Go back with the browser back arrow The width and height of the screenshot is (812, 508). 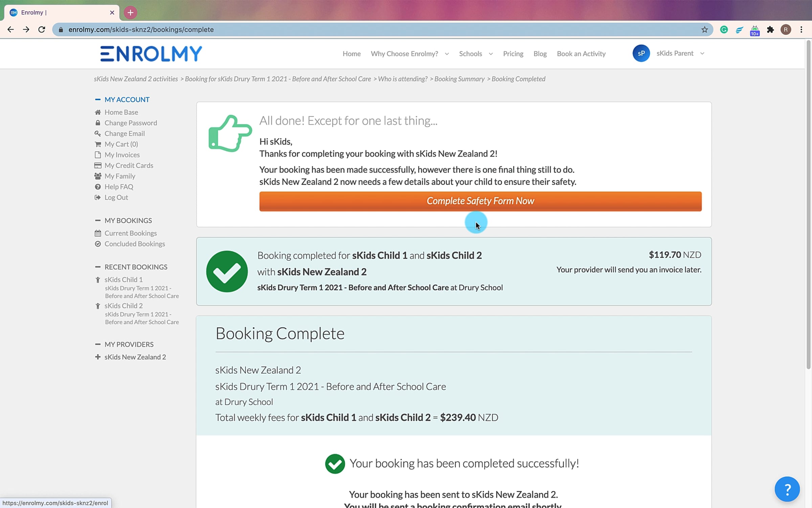(10, 29)
